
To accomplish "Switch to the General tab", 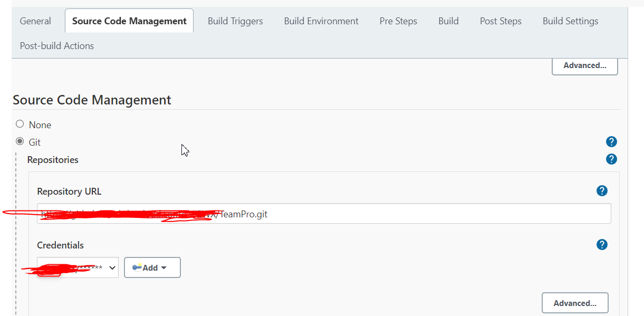I will [35, 21].
